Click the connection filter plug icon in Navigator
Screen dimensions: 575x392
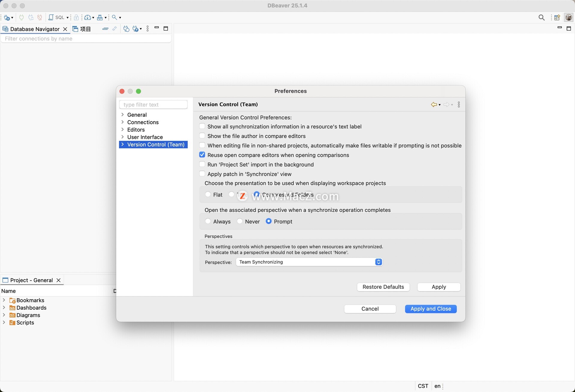136,29
